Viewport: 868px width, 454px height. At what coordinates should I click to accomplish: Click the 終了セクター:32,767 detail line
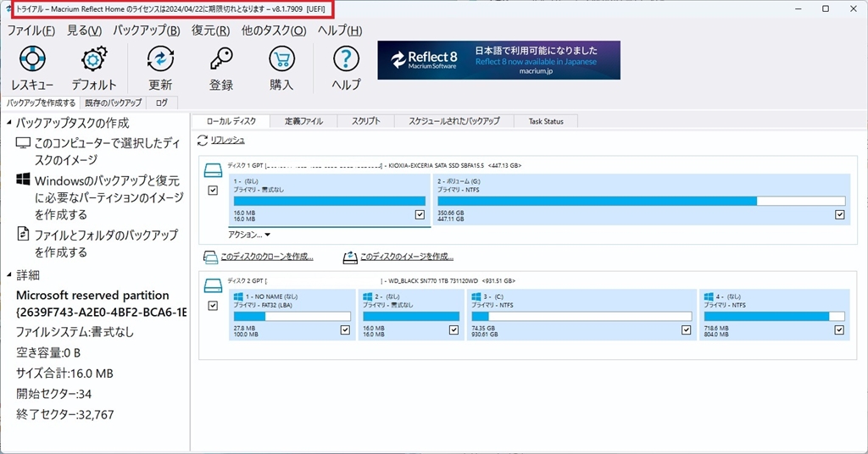click(64, 414)
